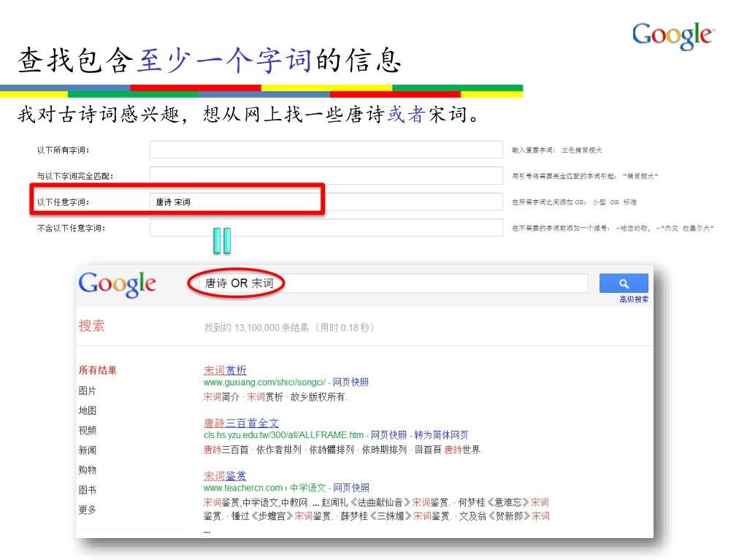This screenshot has width=747, height=560.
Task: Click the 以下所有字词 label
Action: point(63,150)
